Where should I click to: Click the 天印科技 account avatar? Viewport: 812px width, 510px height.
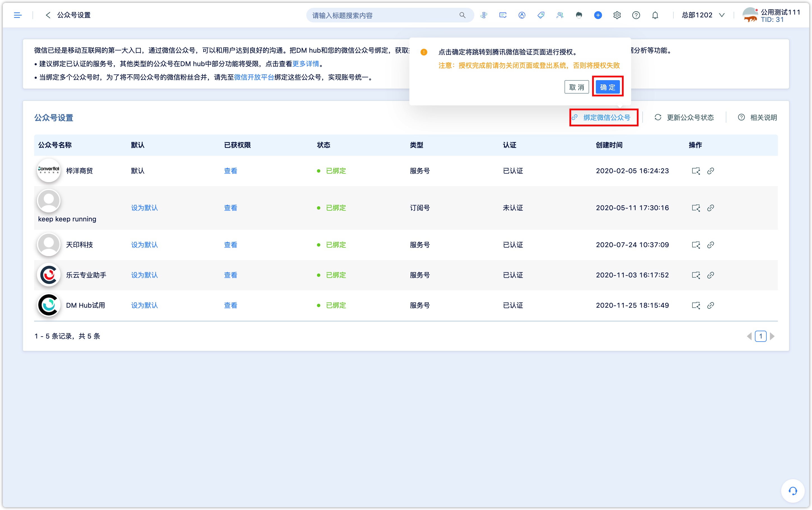(x=48, y=245)
